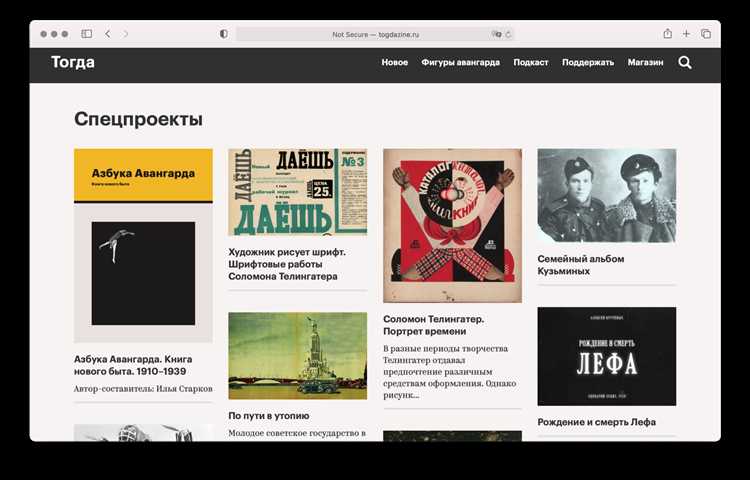The height and width of the screenshot is (480, 750).
Task: Open the Поддержать menu item
Action: pyautogui.click(x=588, y=63)
